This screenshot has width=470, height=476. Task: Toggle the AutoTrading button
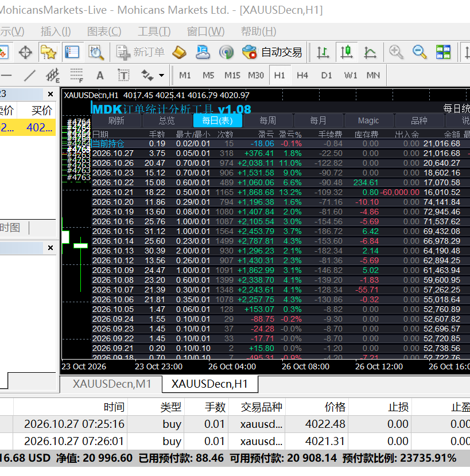click(x=272, y=53)
